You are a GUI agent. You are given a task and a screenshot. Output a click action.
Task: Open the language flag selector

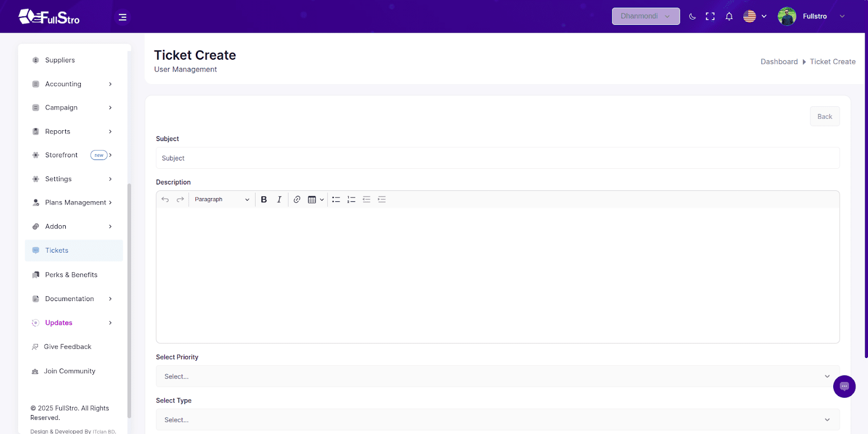pos(755,16)
